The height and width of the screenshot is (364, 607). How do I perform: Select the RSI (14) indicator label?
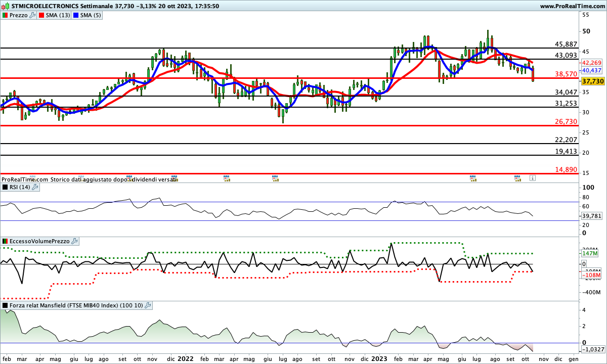coord(20,187)
